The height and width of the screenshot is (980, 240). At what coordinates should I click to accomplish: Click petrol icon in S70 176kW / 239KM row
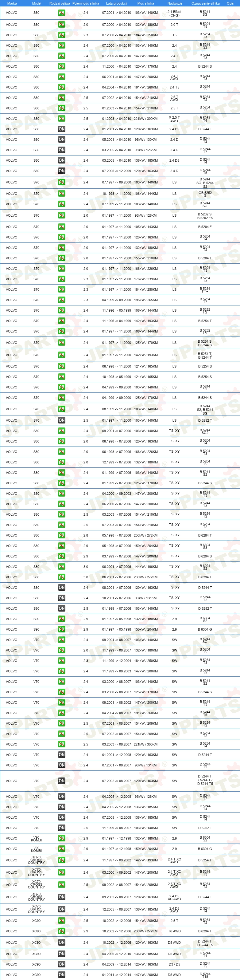point(61,279)
